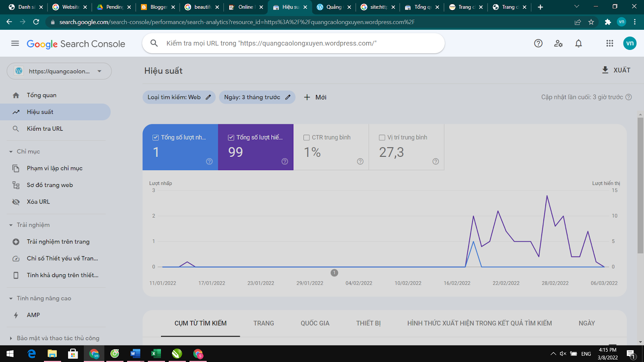Enable CTR trung bình checkbox
Viewport: 644px width, 362px height.
306,138
